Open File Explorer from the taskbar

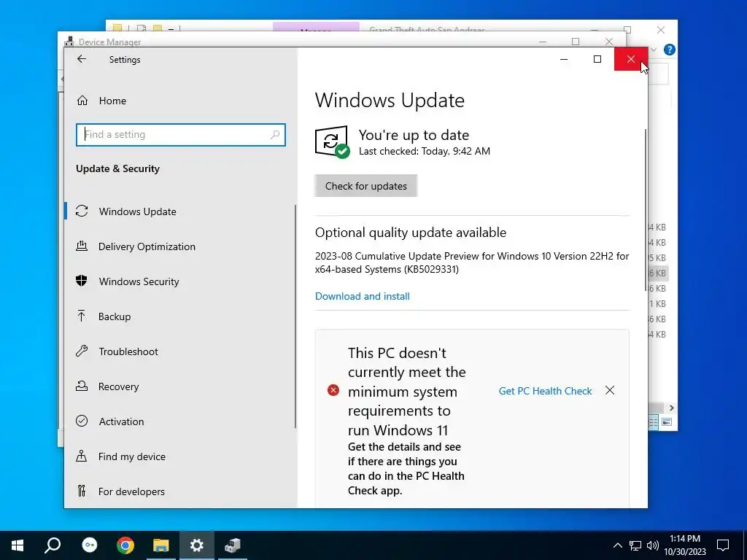coord(161,545)
